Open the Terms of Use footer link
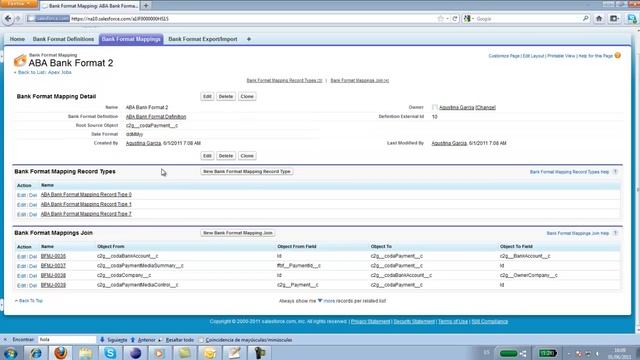 coord(453,322)
